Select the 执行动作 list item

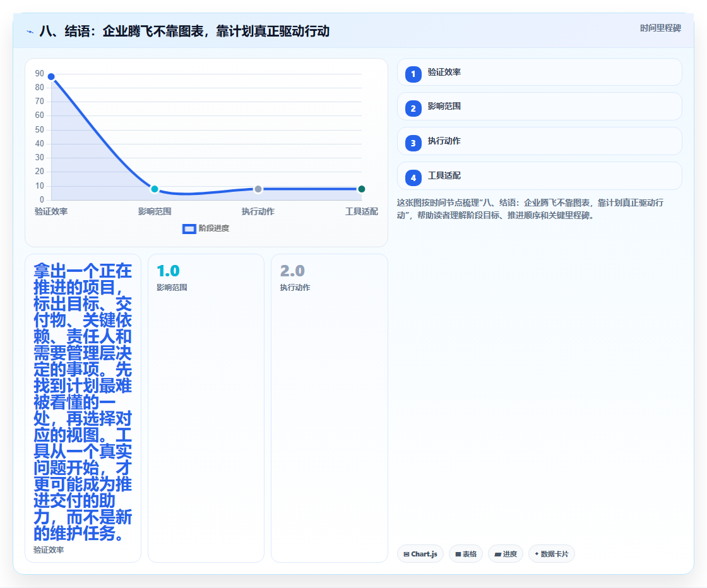coord(539,141)
